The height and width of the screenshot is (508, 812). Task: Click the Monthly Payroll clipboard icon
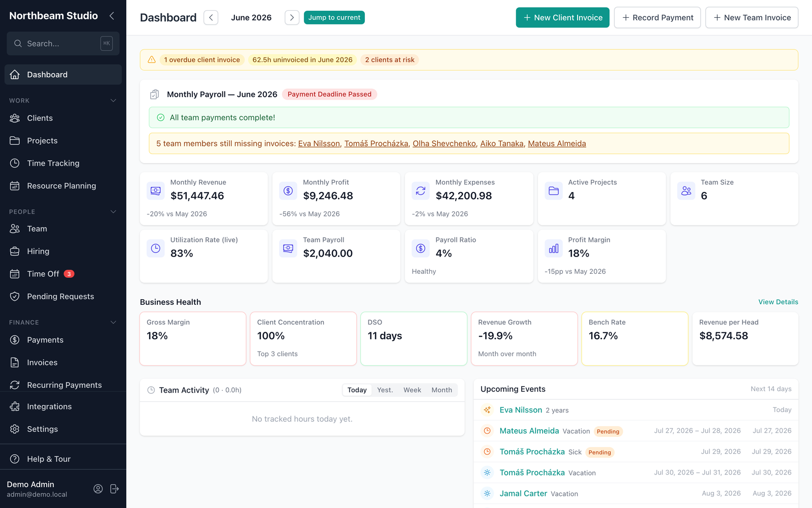pos(154,94)
